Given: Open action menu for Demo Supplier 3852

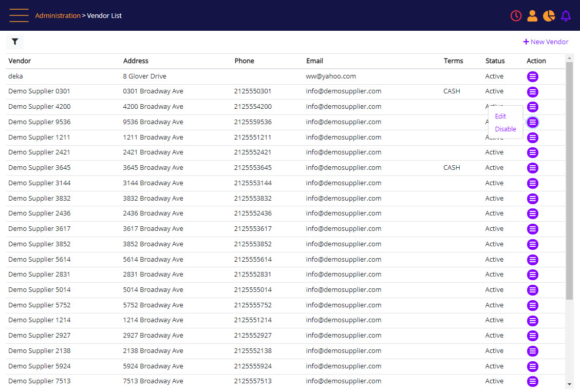Looking at the screenshot, I should [x=532, y=244].
